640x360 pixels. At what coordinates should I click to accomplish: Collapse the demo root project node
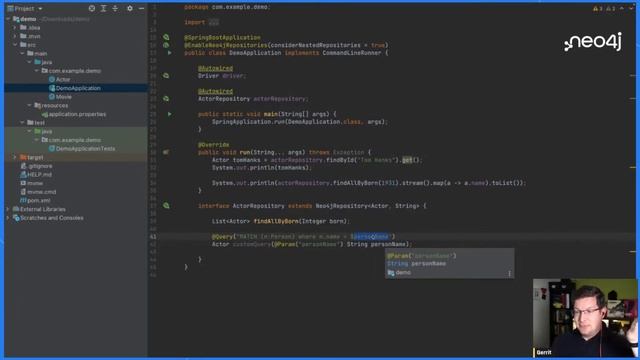coord(8,19)
